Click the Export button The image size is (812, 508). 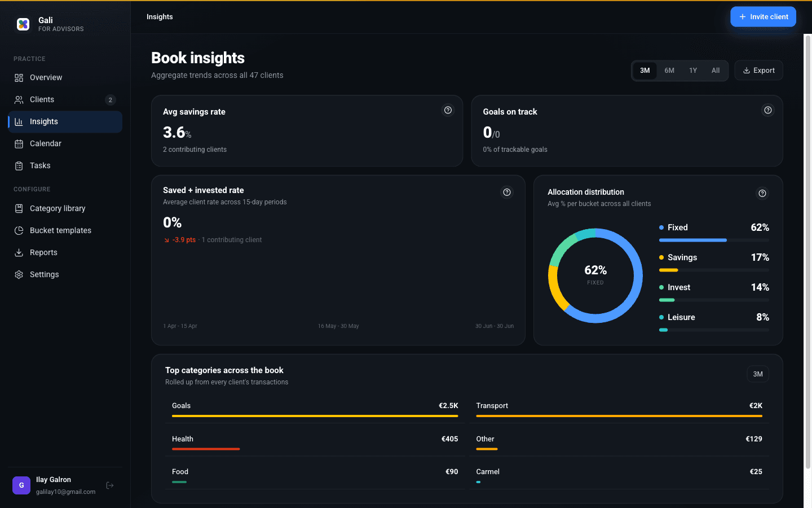(x=758, y=71)
